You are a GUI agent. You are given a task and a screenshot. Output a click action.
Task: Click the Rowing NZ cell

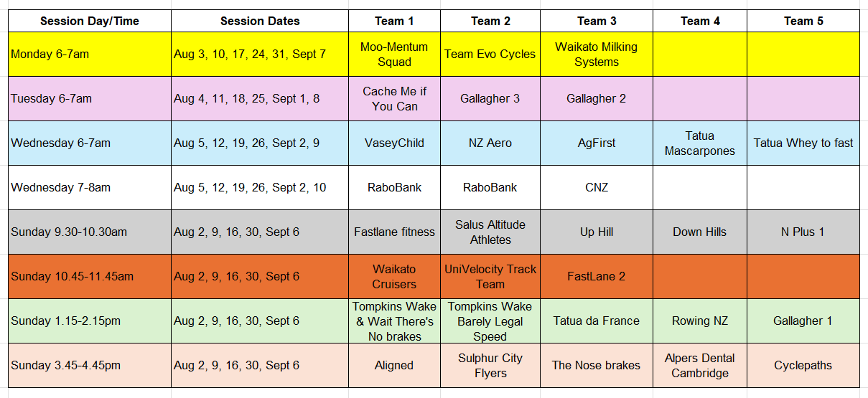point(700,321)
